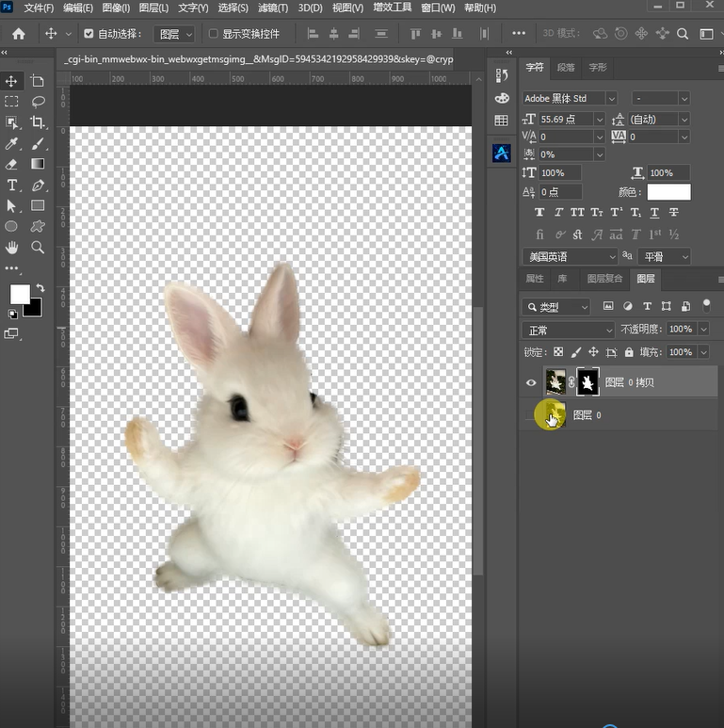Screen dimensions: 724x728
Task: Toggle strikethrough text style
Action: click(x=674, y=212)
